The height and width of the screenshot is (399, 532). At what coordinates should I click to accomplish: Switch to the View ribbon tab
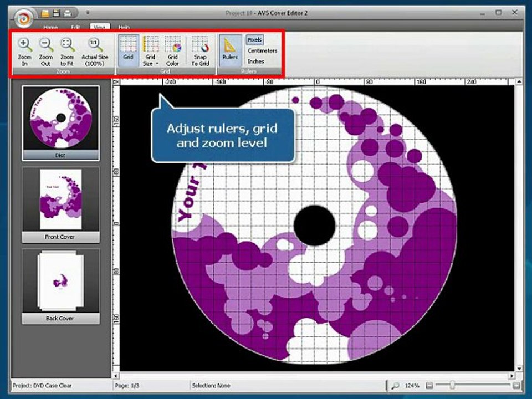point(100,27)
